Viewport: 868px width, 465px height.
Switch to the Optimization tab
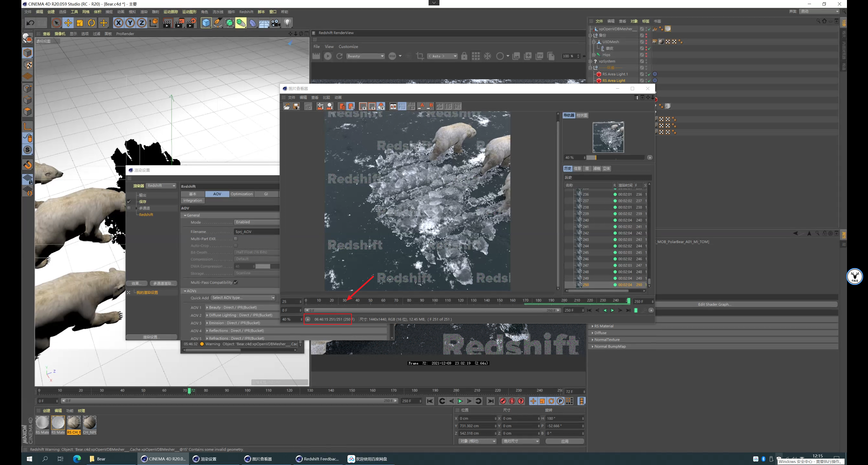tap(241, 194)
